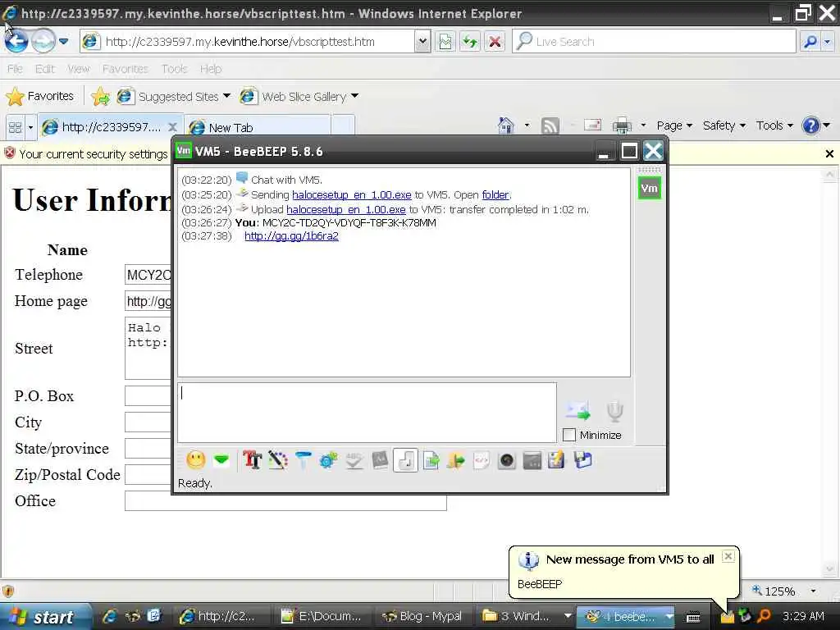
Task: Click inside the BeeBEEP message input box
Action: pos(367,412)
